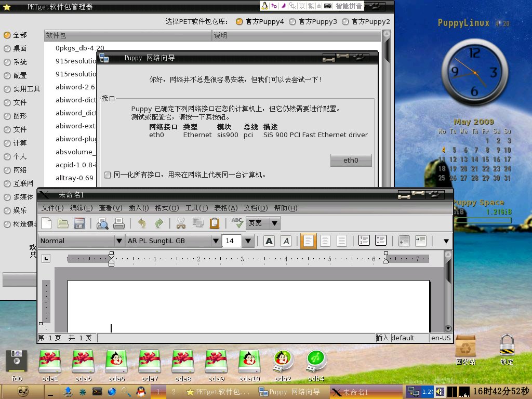Open the sdb2 USB drive icon
The height and width of the screenshot is (399, 532).
point(283,361)
